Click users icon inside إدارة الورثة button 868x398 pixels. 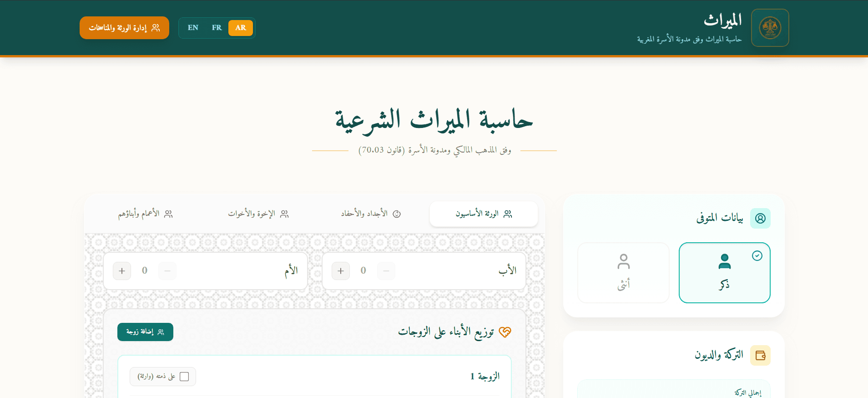coord(156,28)
